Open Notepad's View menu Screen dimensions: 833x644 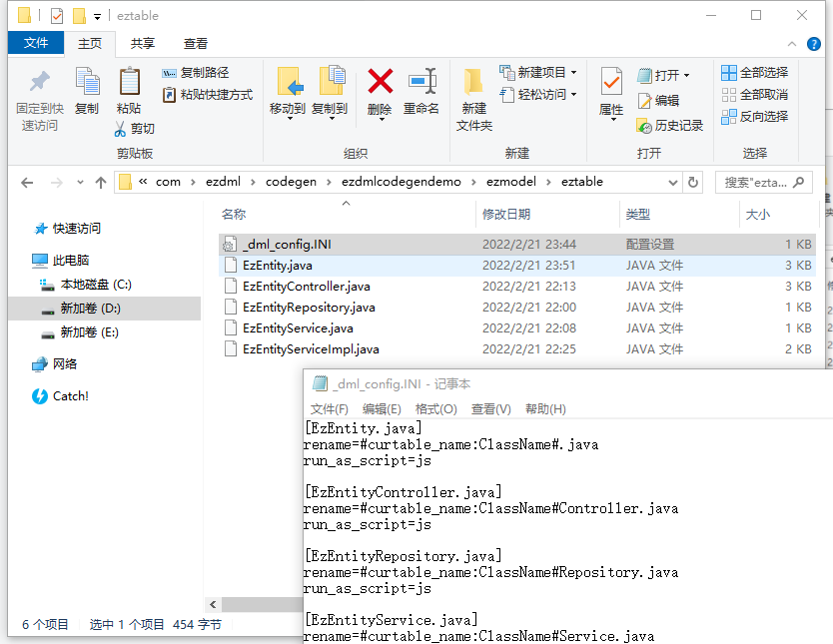(490, 409)
